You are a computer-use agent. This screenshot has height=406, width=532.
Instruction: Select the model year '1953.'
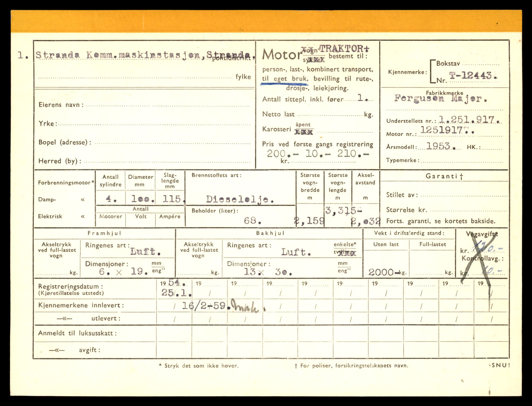(441, 146)
